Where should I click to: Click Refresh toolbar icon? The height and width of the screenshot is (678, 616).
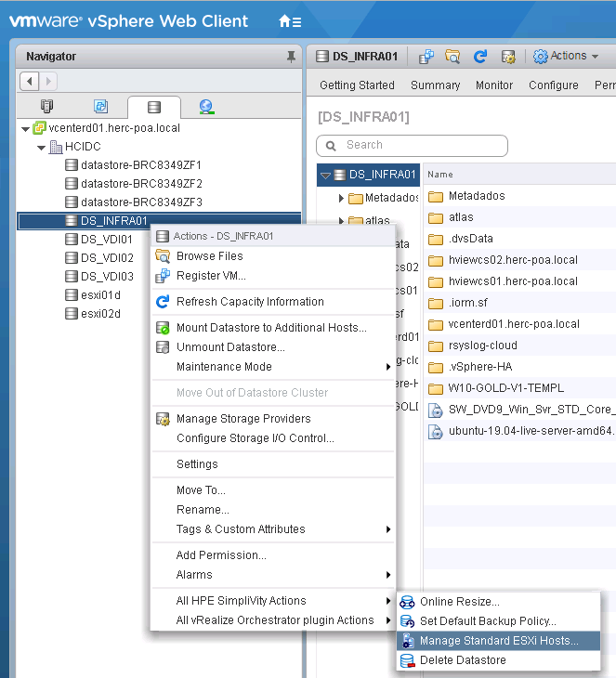(480, 57)
